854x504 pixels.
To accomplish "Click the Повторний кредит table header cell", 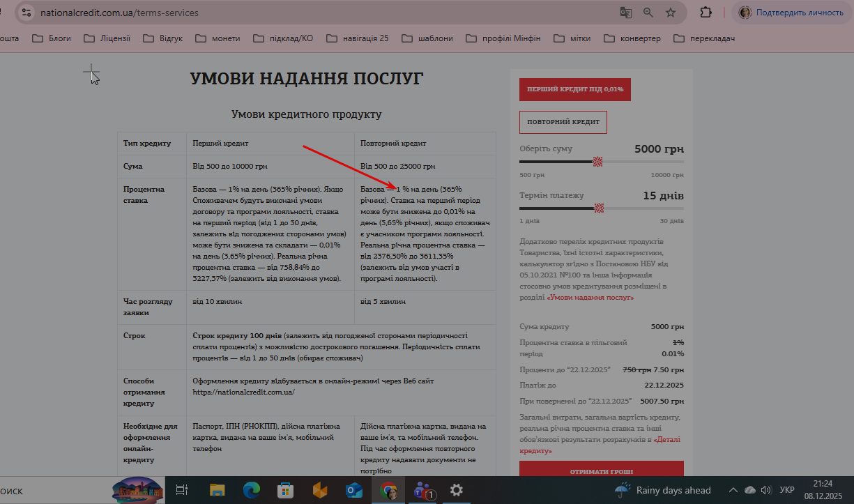I will tap(425, 143).
